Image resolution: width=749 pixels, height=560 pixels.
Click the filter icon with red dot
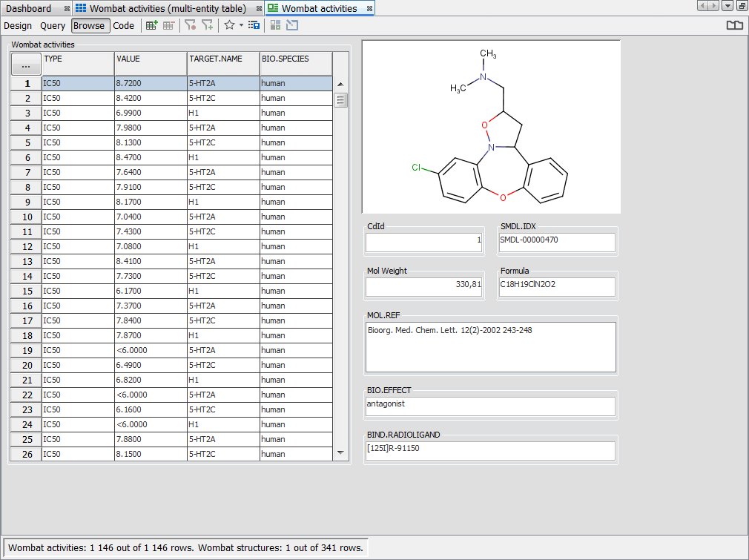[191, 25]
